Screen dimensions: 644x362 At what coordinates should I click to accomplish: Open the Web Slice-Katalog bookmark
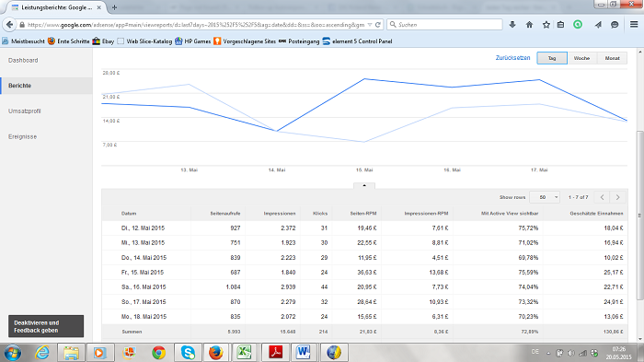coord(144,41)
